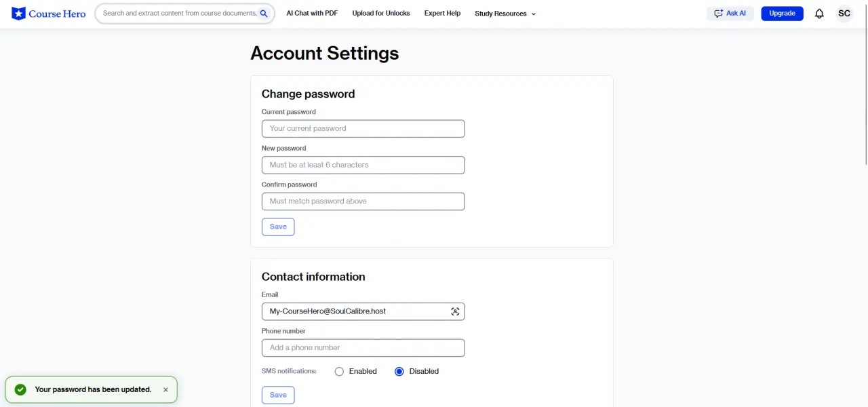Screen dimensions: 868x407
Task: Click the Phone number input field
Action: pyautogui.click(x=363, y=348)
